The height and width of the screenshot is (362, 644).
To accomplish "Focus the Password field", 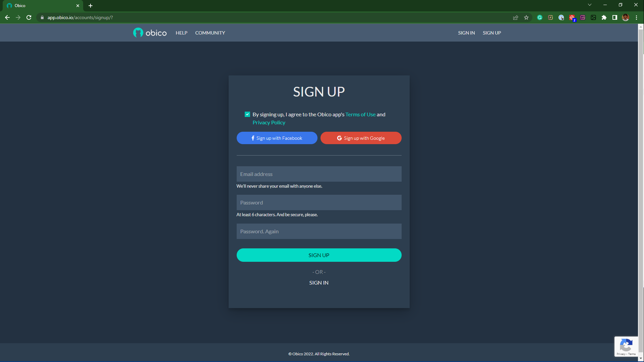I will [x=319, y=202].
